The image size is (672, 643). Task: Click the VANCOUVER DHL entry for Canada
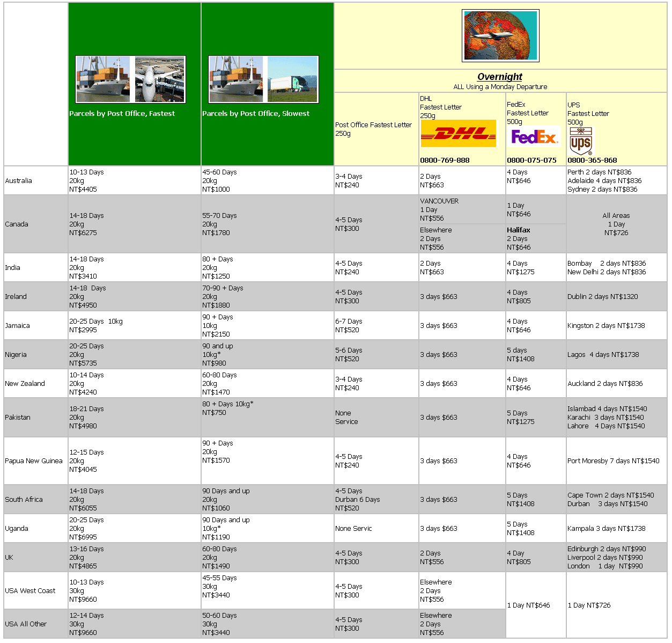pyautogui.click(x=439, y=201)
